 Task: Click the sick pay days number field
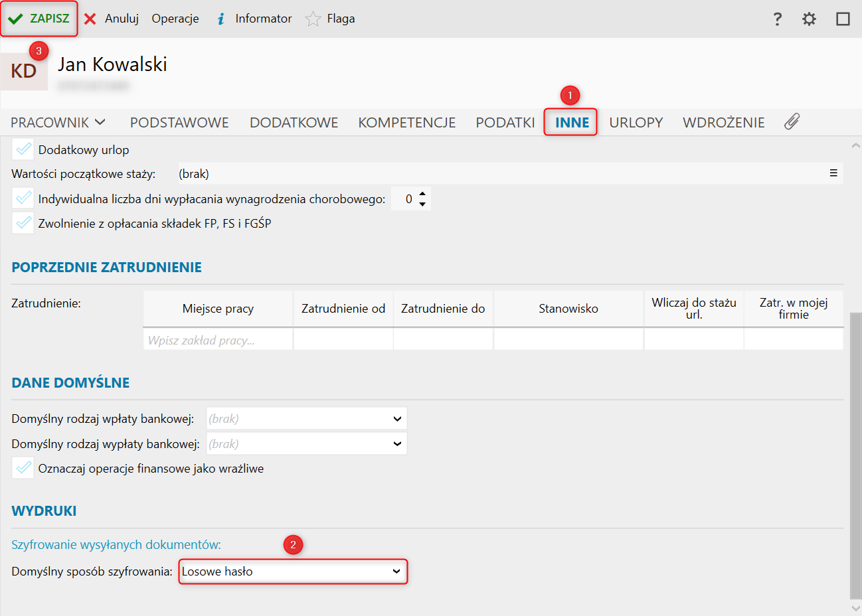pos(404,198)
